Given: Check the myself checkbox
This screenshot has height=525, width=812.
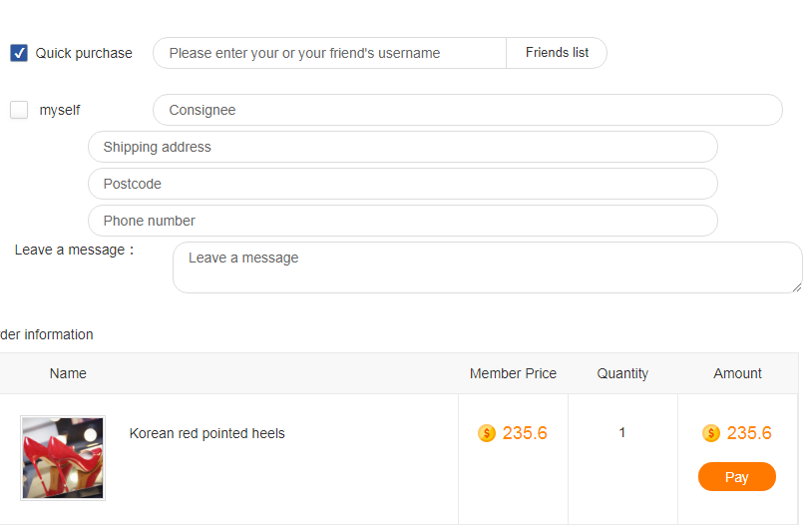Looking at the screenshot, I should click(19, 110).
